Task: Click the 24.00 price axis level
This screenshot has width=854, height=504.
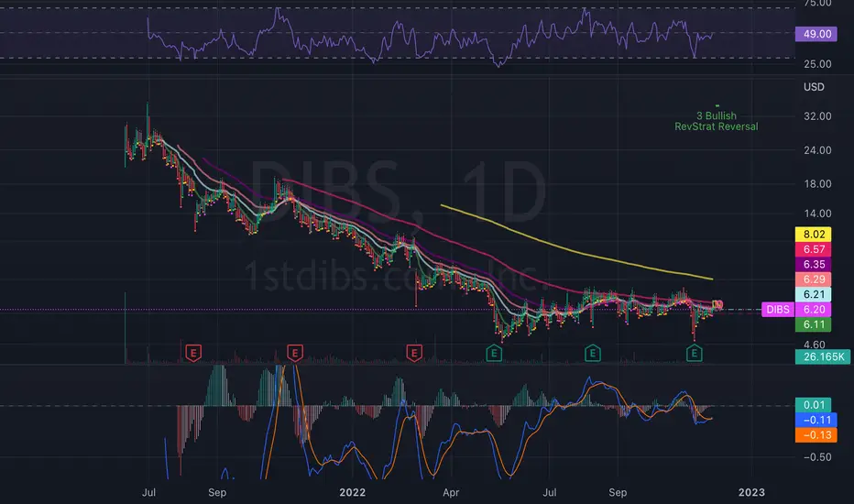Action: 817,150
